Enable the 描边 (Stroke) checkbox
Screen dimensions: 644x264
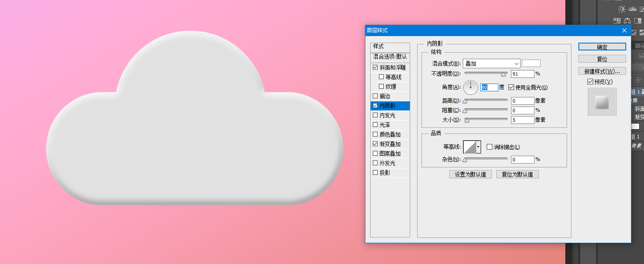click(x=375, y=96)
